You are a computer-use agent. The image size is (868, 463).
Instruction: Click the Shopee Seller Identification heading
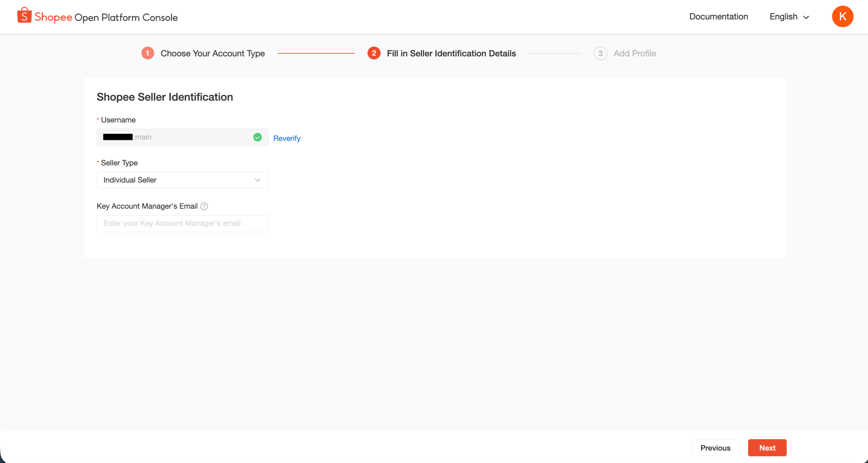pyautogui.click(x=165, y=97)
